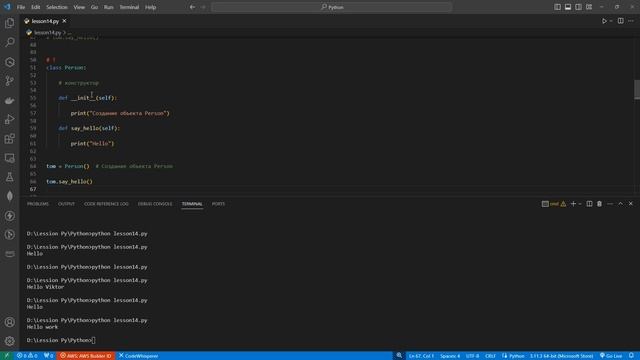
Task: Kill terminal with trash icon
Action: [x=599, y=204]
